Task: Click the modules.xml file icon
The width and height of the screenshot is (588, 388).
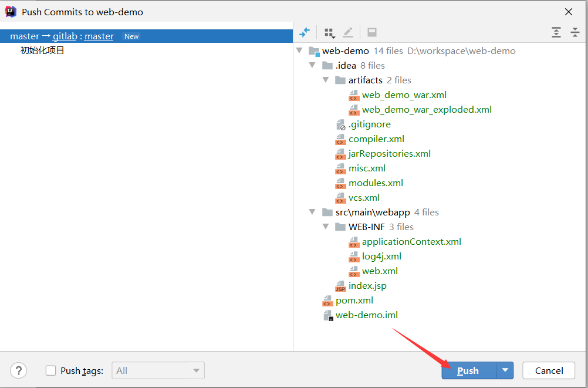Action: click(x=340, y=183)
